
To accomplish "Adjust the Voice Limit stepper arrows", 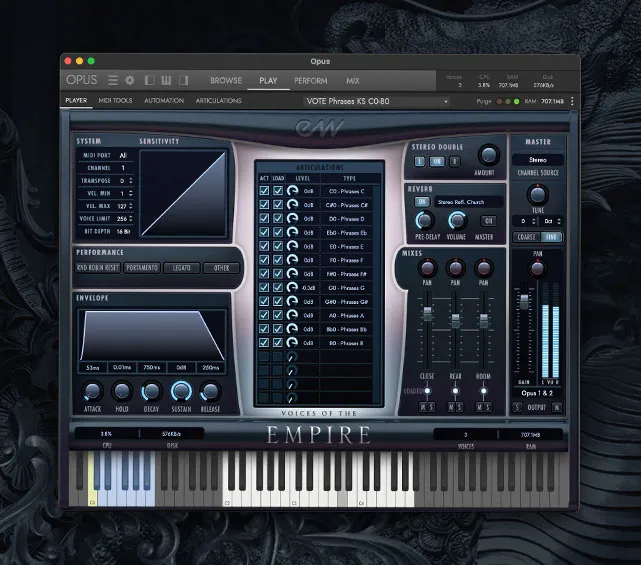I will coord(131,219).
